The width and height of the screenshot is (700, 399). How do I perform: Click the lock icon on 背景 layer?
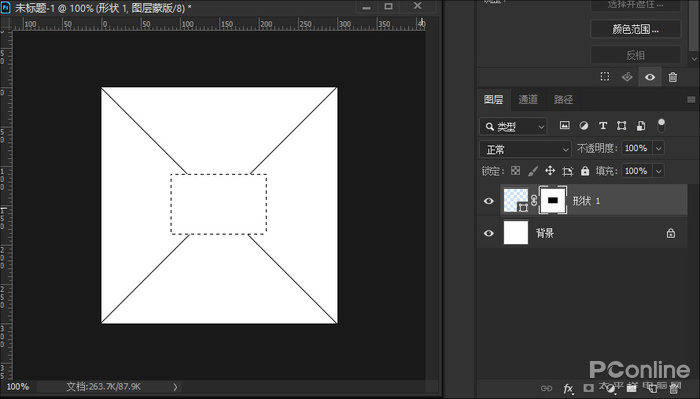tap(671, 233)
